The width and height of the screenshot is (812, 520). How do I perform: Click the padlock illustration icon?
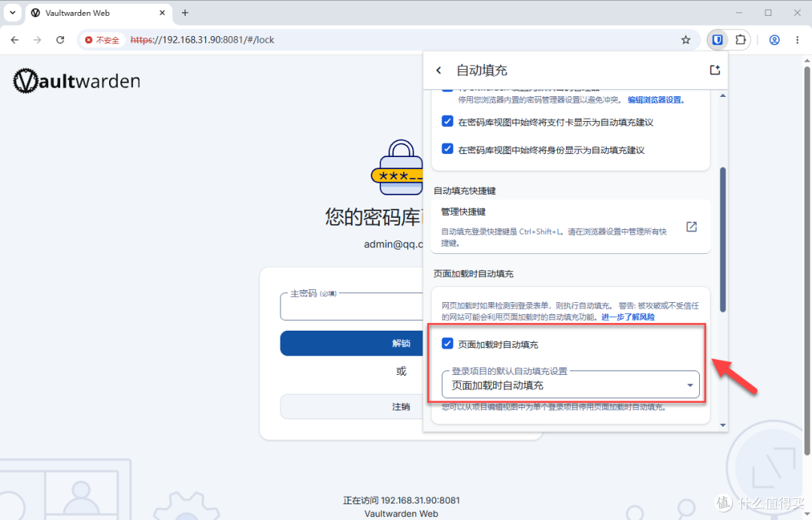tap(398, 167)
